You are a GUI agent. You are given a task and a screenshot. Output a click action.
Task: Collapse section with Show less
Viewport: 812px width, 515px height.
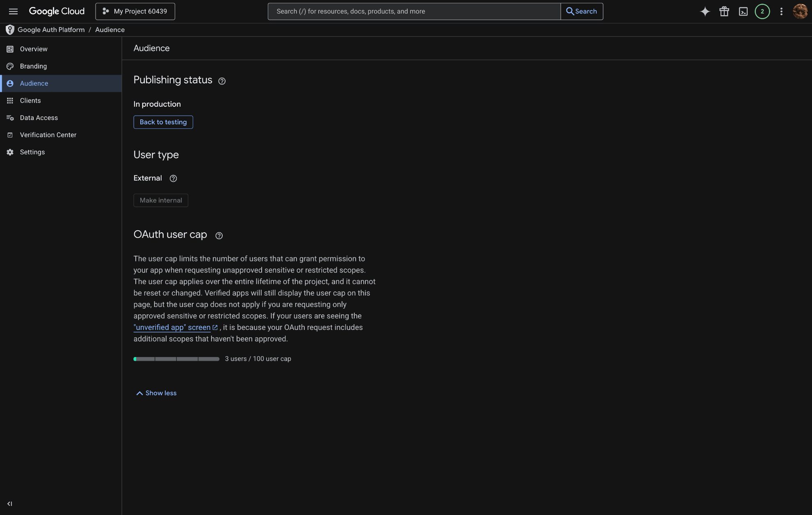156,393
